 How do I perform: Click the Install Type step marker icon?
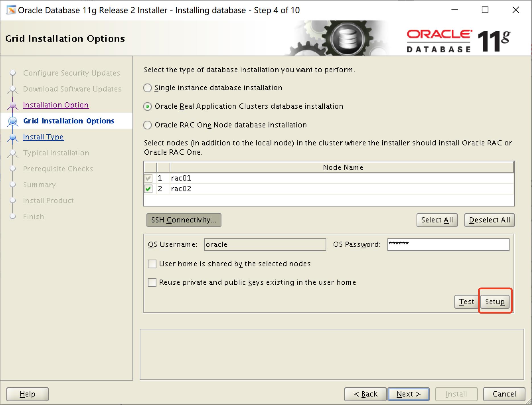click(x=13, y=137)
